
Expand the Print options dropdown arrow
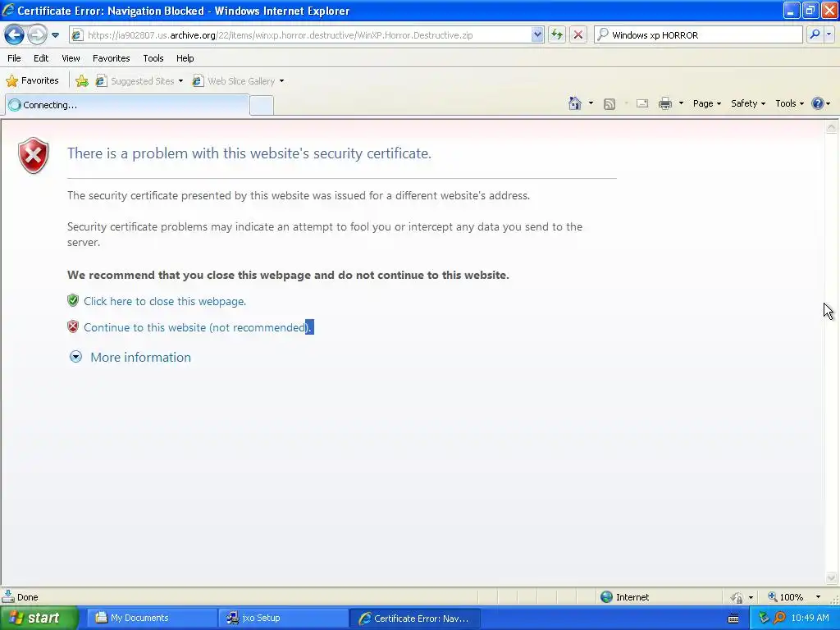click(x=681, y=103)
